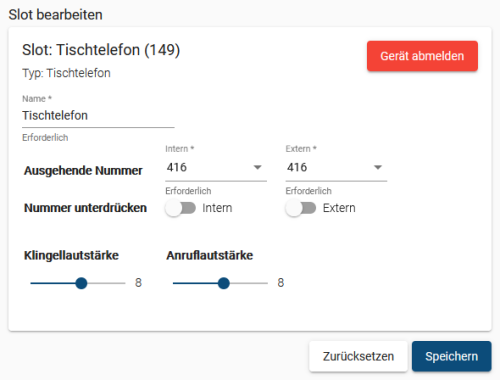This screenshot has width=500, height=380.
Task: Click the Anruflautstärke slider track right end
Action: coord(266,283)
